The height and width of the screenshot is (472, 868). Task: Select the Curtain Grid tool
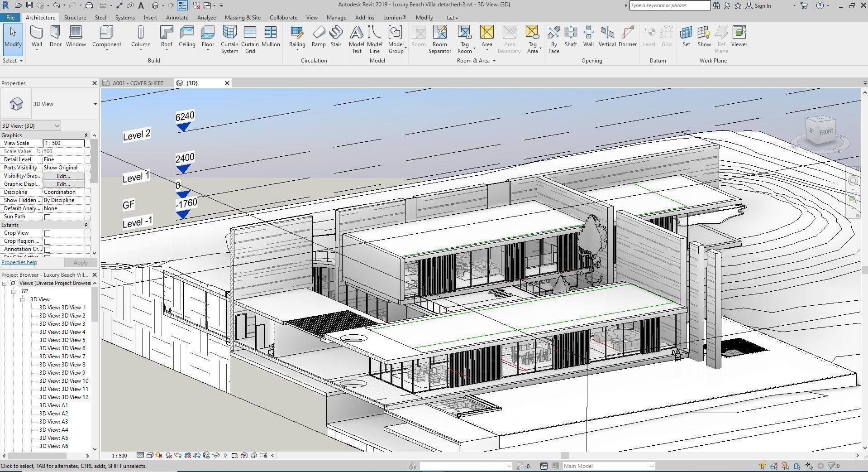pyautogui.click(x=250, y=39)
